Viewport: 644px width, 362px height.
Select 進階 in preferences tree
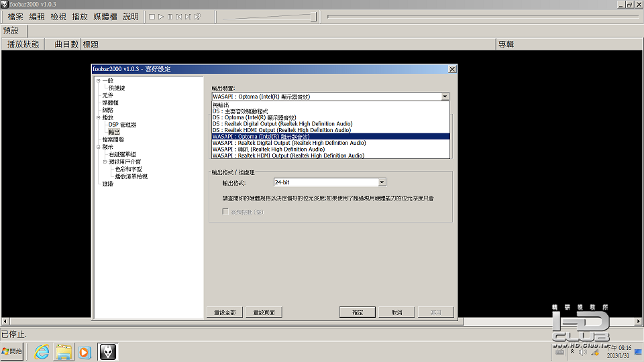pos(107,184)
